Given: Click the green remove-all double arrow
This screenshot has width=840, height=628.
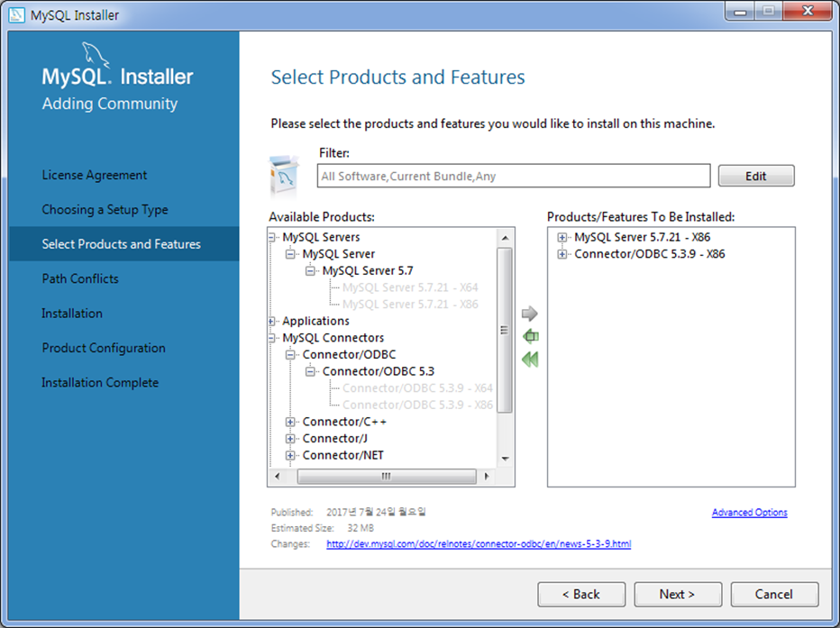Looking at the screenshot, I should [530, 360].
